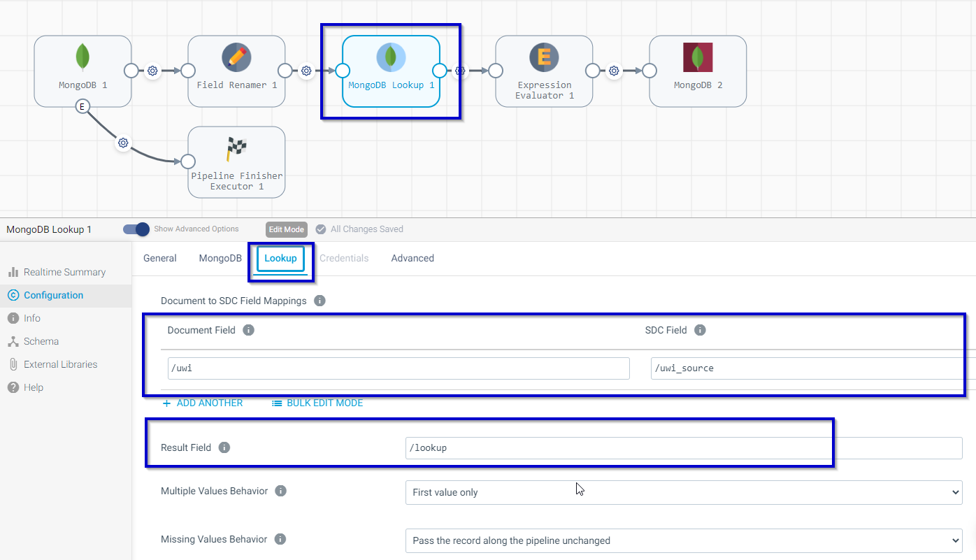This screenshot has height=560, width=976.
Task: Click MongoDB 1 output port circle
Action: 131,71
